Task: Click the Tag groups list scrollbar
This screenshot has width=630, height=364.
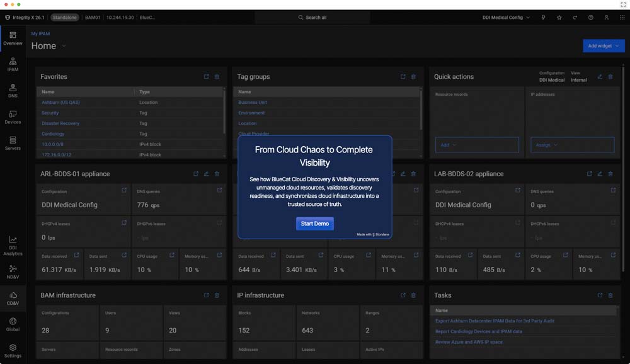Action: pyautogui.click(x=421, y=110)
